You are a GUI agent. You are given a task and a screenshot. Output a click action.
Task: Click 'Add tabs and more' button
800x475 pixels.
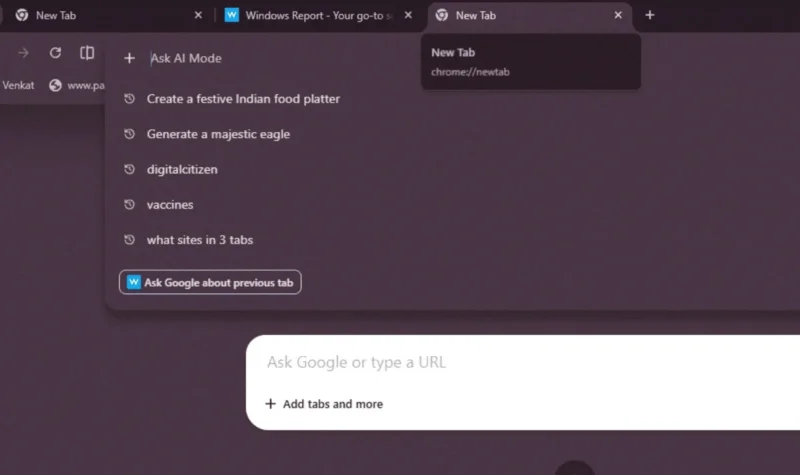[324, 404]
